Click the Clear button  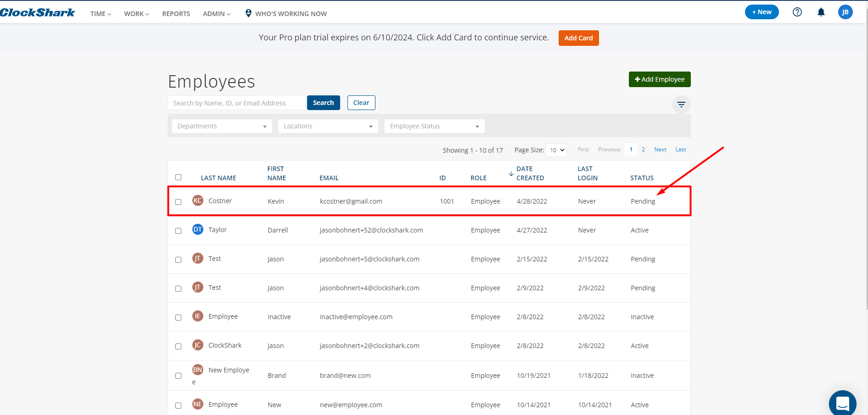pyautogui.click(x=361, y=103)
